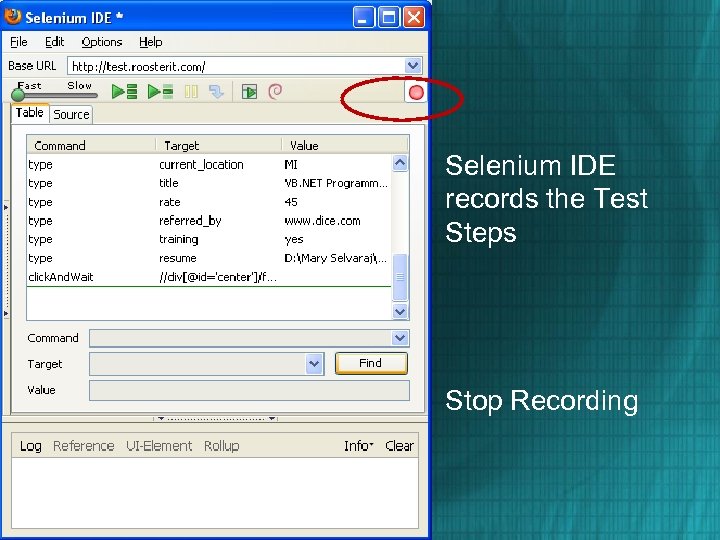Click the VB.NET Programm... value cell
The image size is (720, 540).
[336, 183]
